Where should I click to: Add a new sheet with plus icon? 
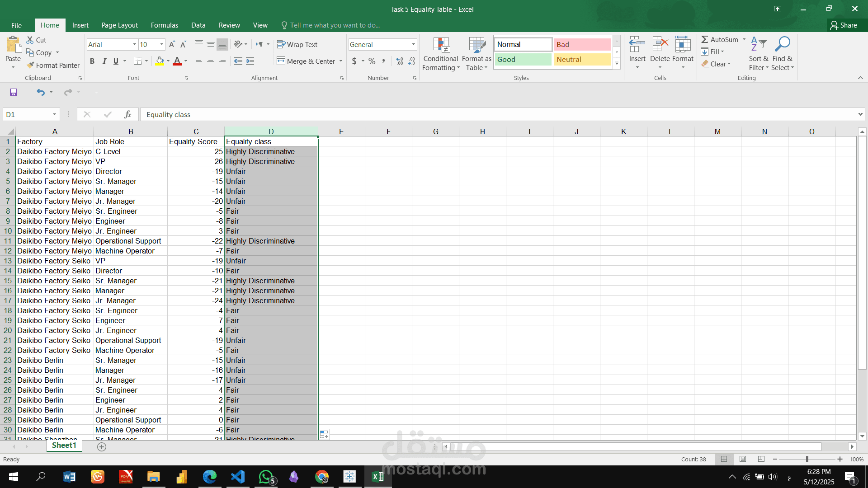[x=102, y=446]
